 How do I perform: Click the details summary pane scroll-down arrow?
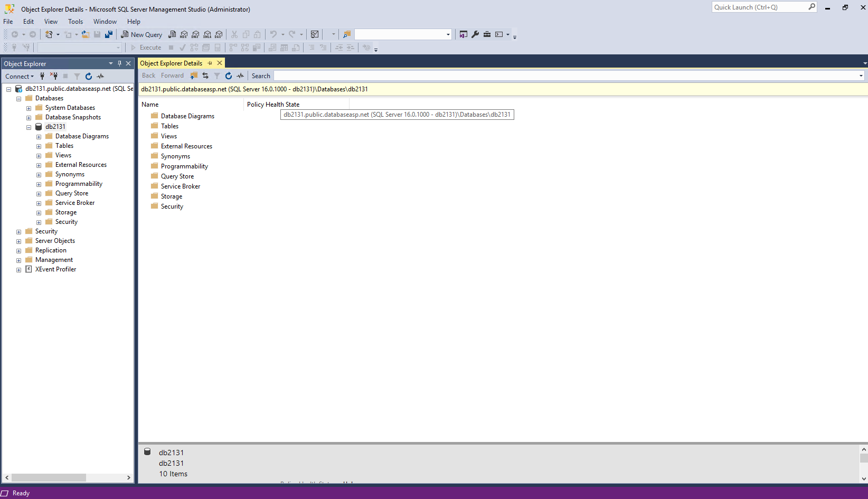pos(864,478)
